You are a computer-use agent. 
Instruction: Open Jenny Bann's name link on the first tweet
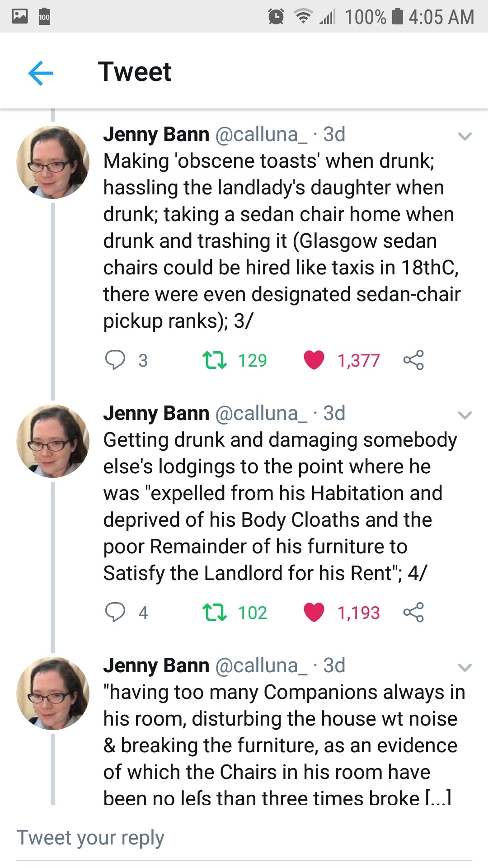(156, 134)
